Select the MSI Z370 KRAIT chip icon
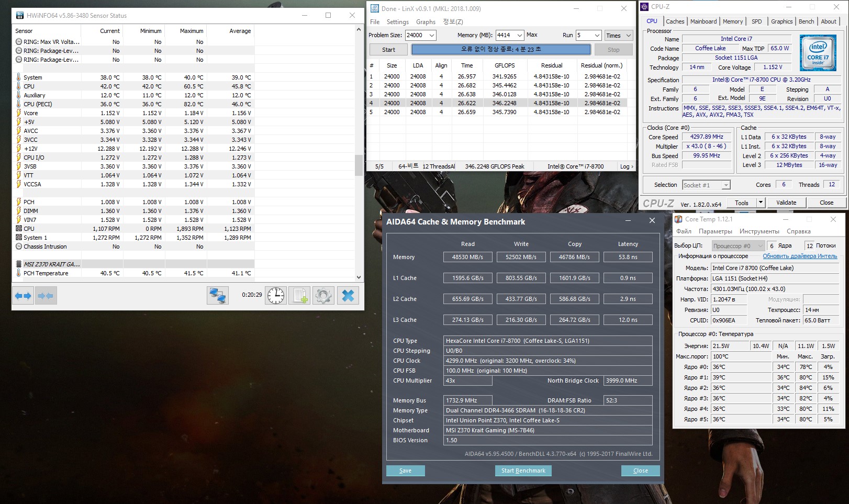This screenshot has width=849, height=504. tap(19, 264)
